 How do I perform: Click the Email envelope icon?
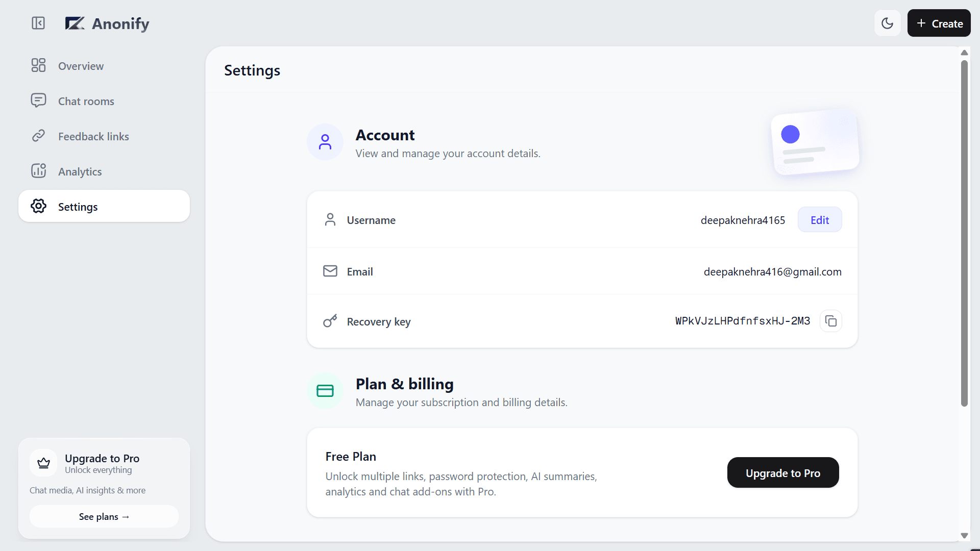(330, 271)
